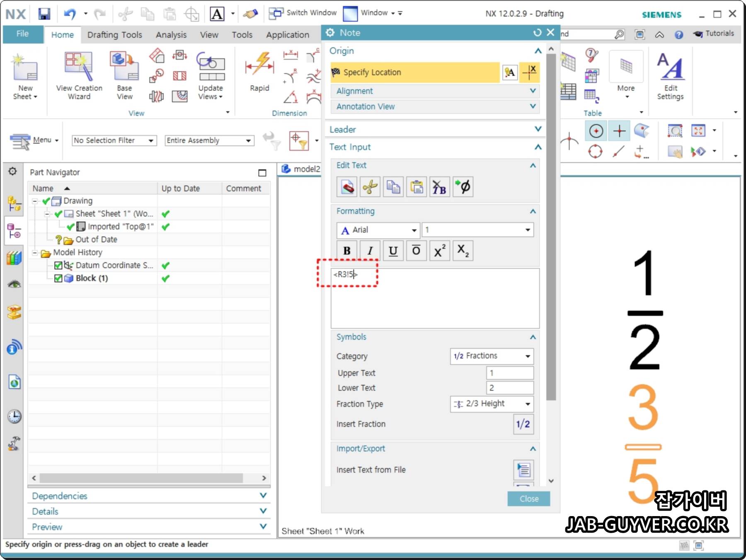Open the New Sheet tool
The height and width of the screenshot is (560, 746).
tap(25, 77)
